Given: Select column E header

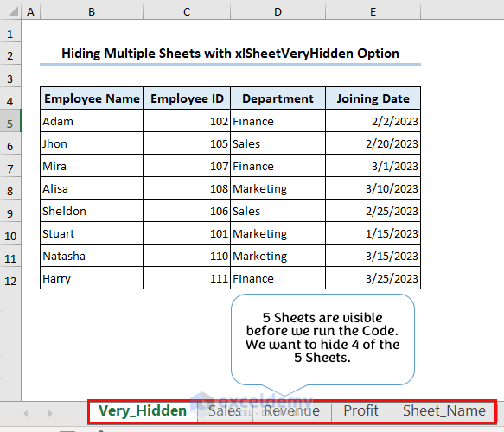Looking at the screenshot, I should coord(373,12).
